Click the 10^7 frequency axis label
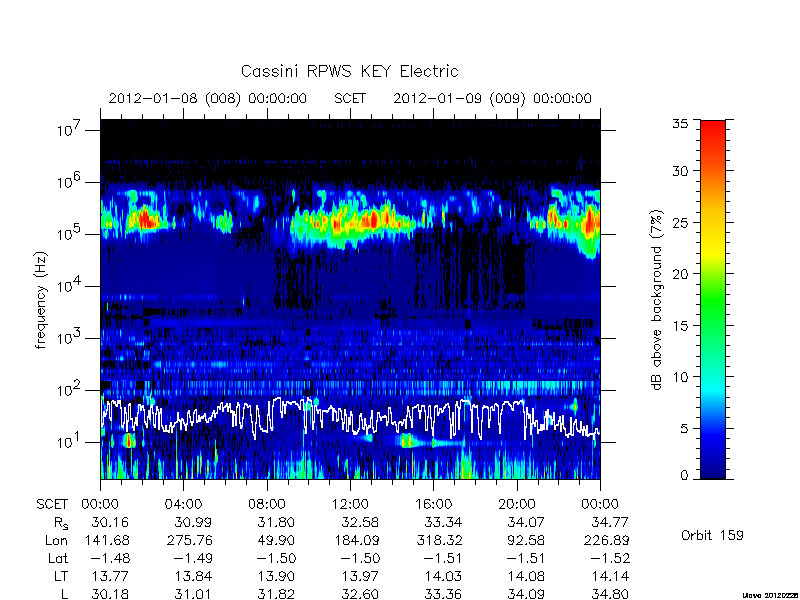 coord(70,130)
